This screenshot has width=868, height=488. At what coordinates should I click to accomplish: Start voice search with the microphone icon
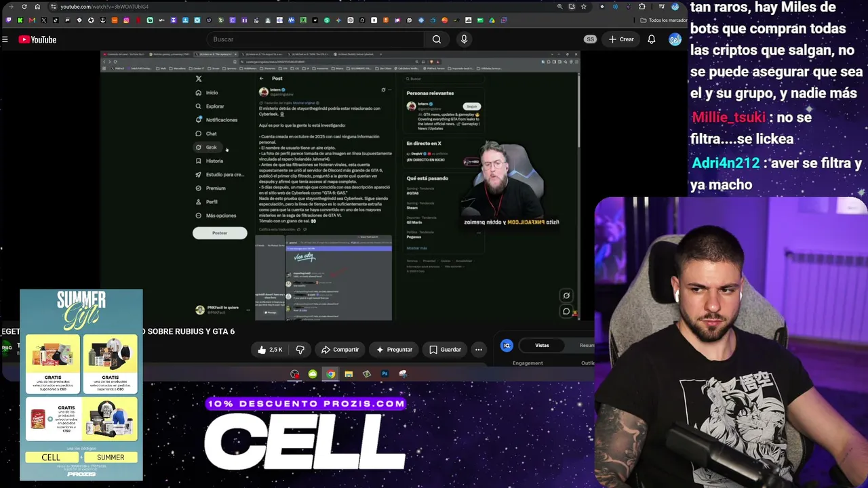464,39
